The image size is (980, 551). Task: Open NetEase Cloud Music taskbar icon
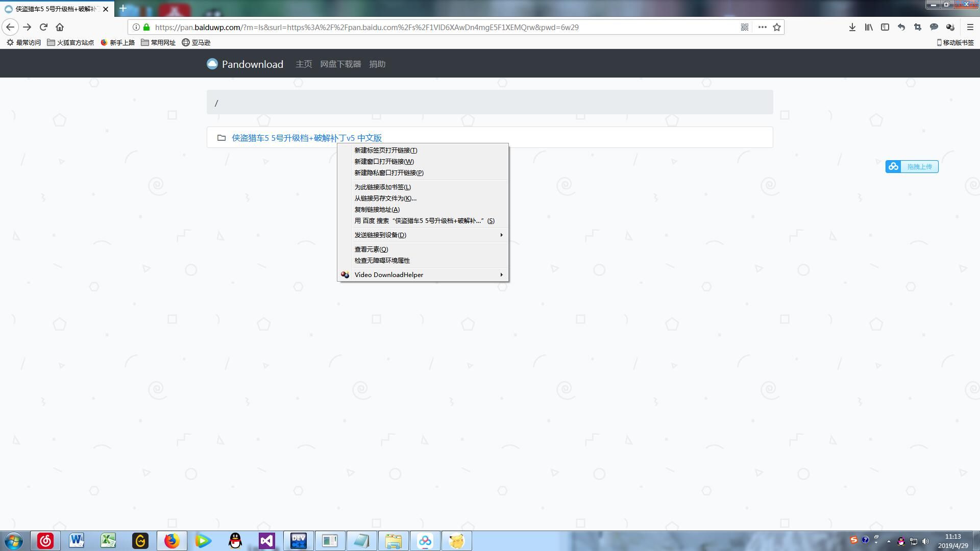click(x=45, y=541)
